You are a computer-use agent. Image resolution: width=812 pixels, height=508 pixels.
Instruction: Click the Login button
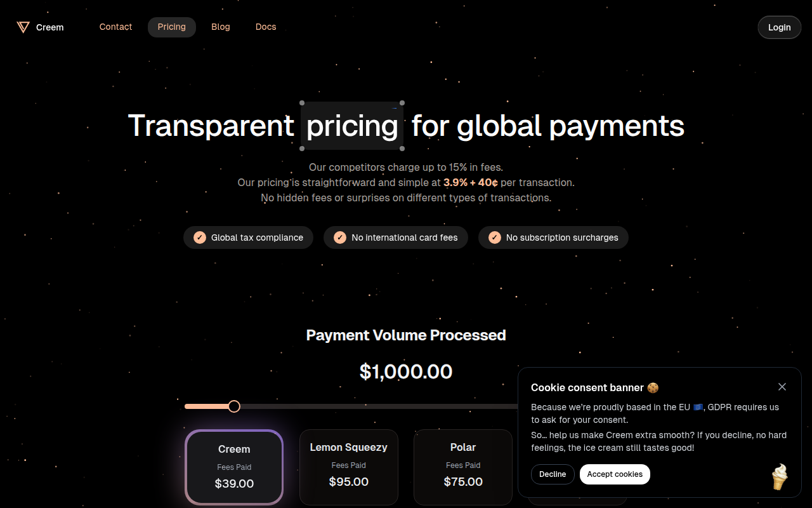[x=779, y=27]
